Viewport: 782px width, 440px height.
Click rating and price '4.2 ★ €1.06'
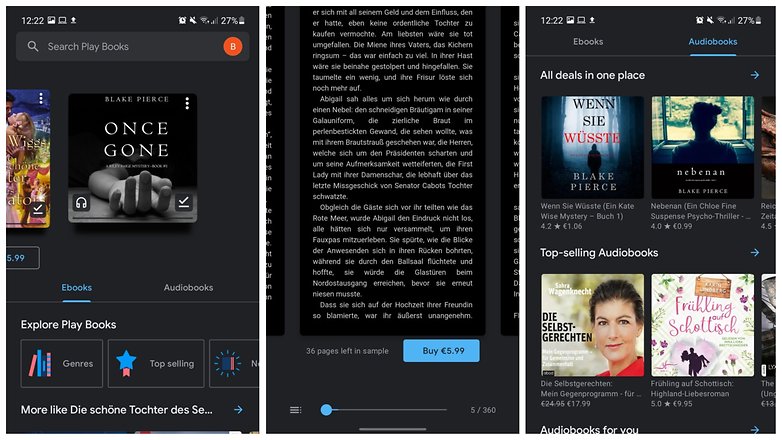click(562, 226)
